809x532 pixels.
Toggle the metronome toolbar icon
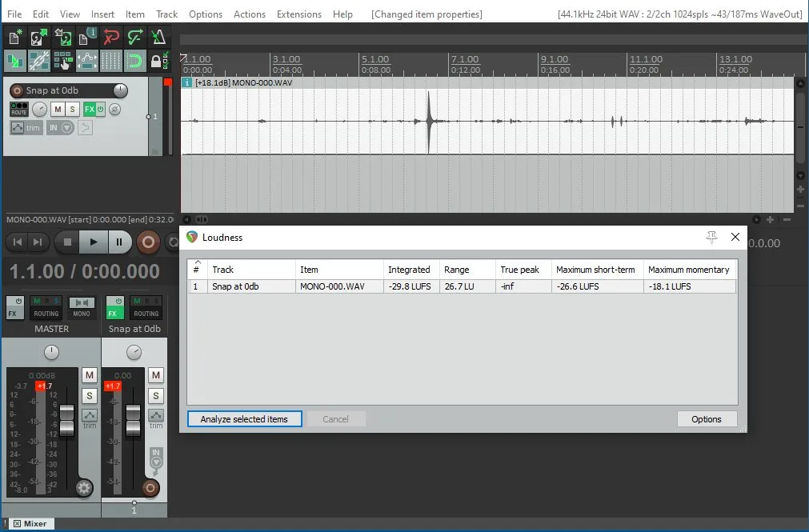click(158, 37)
